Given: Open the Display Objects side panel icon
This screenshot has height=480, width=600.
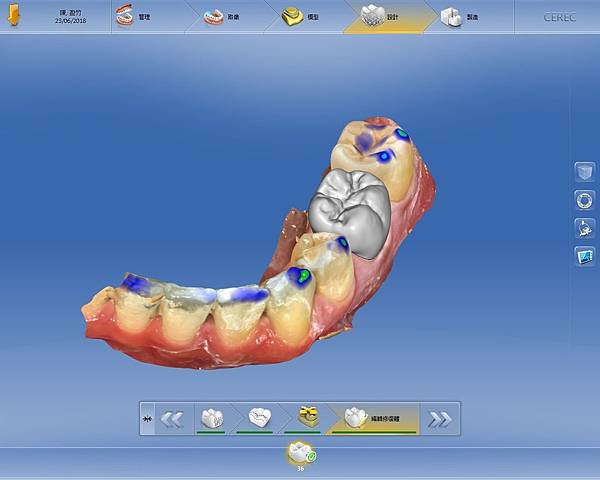Looking at the screenshot, I should (x=585, y=228).
